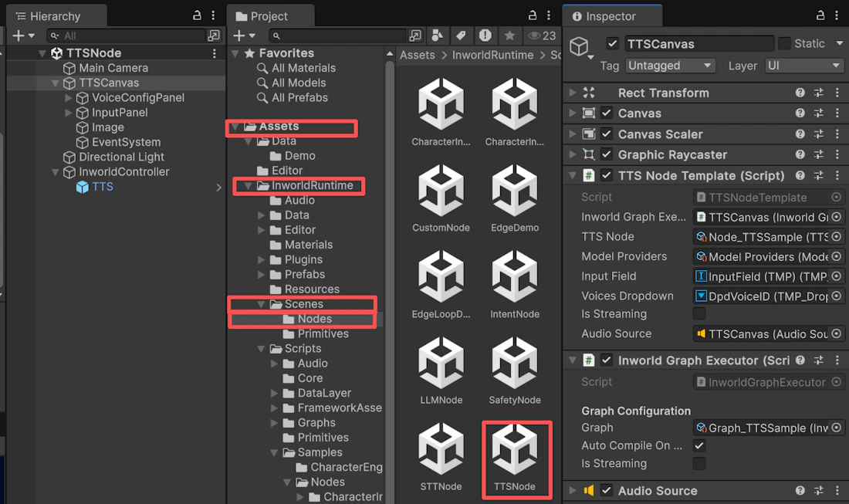
Task: Click the Hierarchy panel lock icon
Action: coord(197,15)
